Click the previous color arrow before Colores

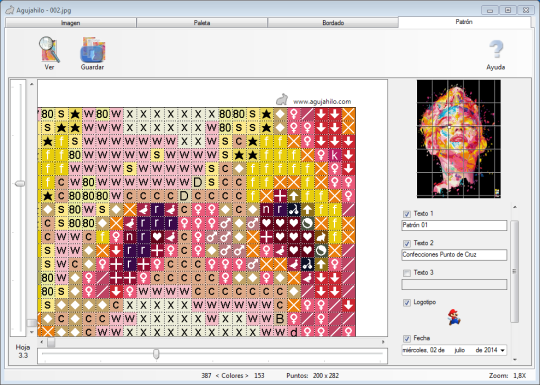coord(217,375)
